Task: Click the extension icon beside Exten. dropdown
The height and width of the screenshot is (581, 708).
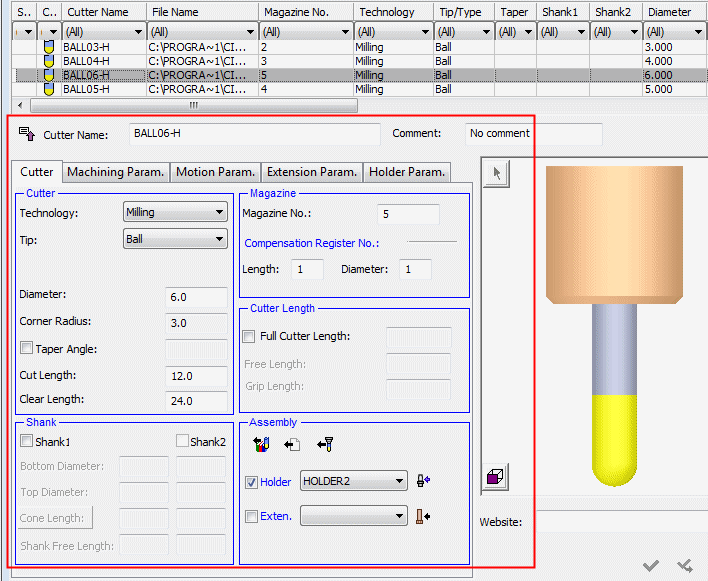Action: [x=424, y=516]
